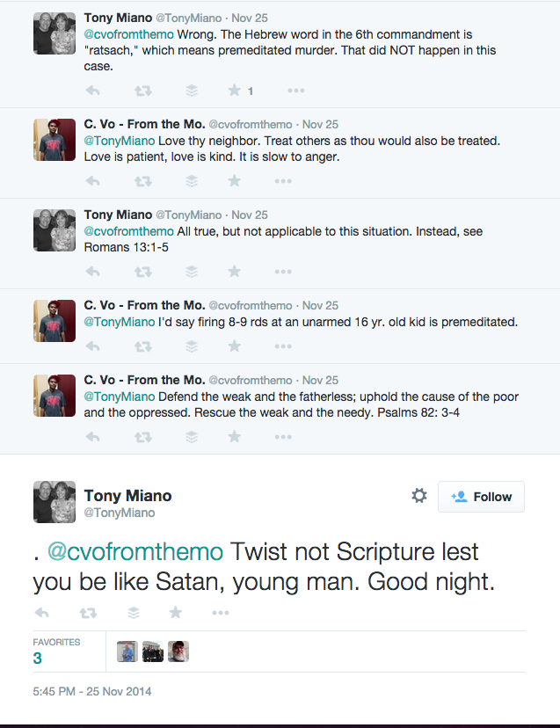Open Tony Miano's avatar on the main tweet
560x728 pixels.
[x=55, y=502]
